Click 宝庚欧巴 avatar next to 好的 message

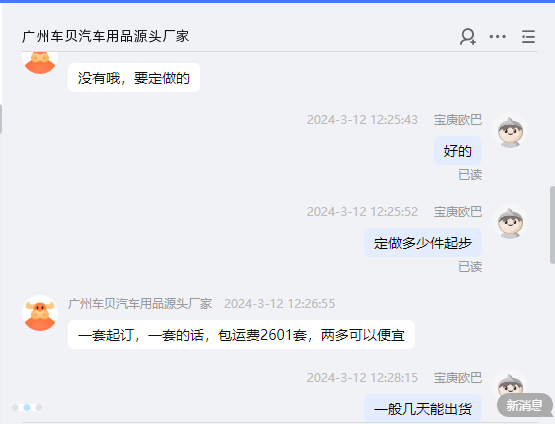[x=510, y=131]
